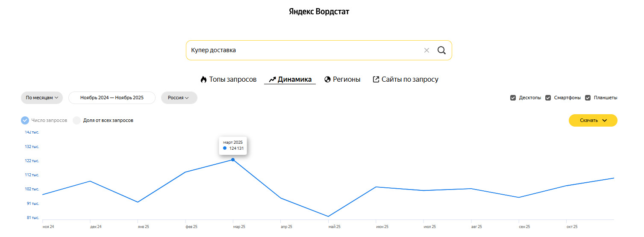Click the сен 25 axis label

pos(524,227)
